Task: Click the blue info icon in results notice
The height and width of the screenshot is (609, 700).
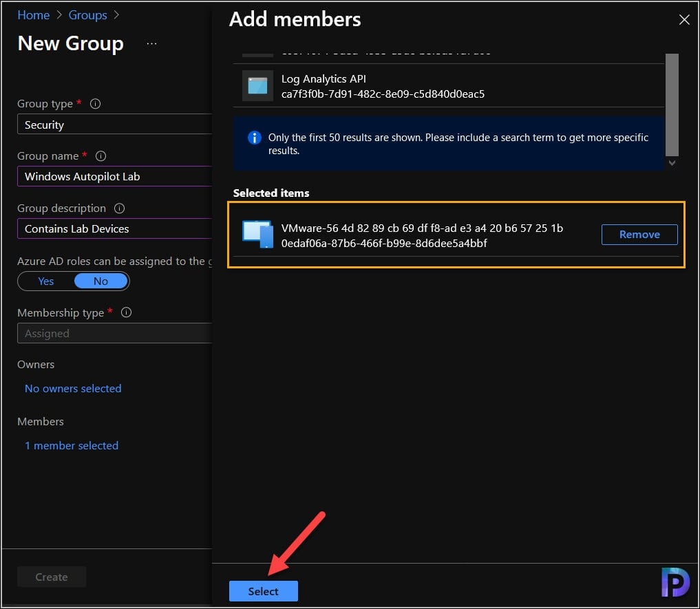Action: coord(255,138)
